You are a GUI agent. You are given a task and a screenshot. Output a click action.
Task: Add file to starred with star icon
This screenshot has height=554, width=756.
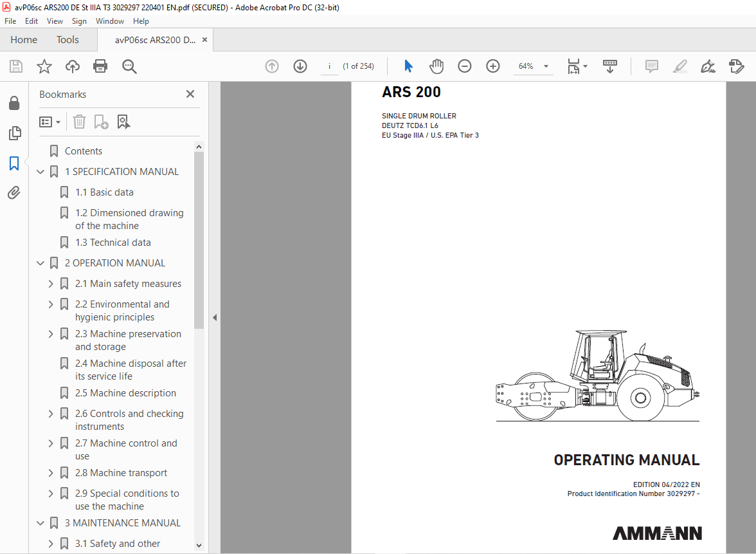(x=44, y=66)
